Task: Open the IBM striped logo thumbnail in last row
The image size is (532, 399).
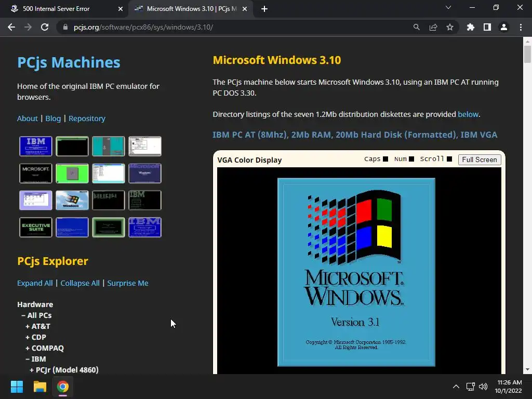Action: coord(145,228)
